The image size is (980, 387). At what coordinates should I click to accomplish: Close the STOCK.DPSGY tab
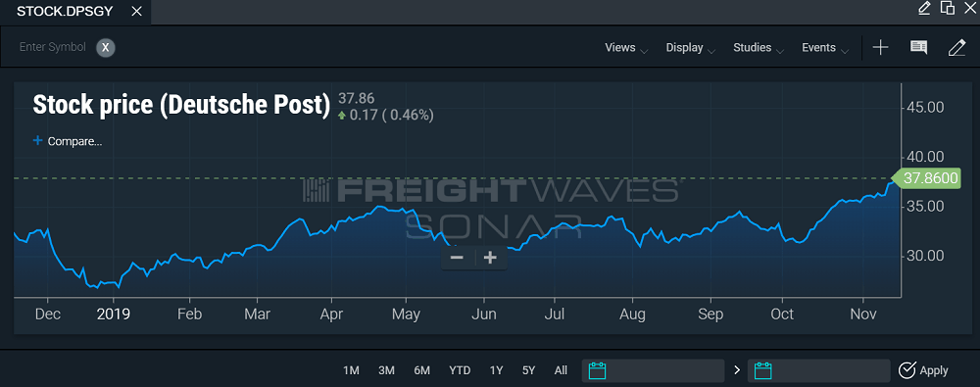(x=137, y=12)
